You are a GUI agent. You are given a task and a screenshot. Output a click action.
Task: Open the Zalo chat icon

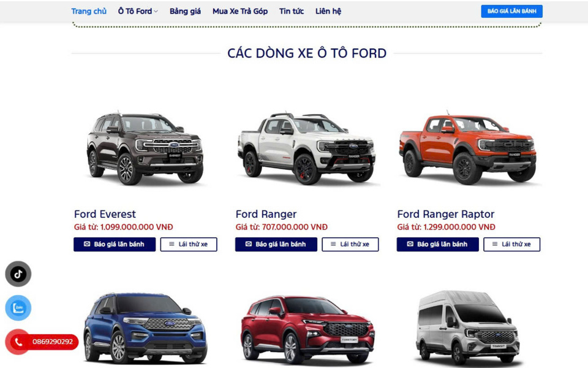coord(18,308)
